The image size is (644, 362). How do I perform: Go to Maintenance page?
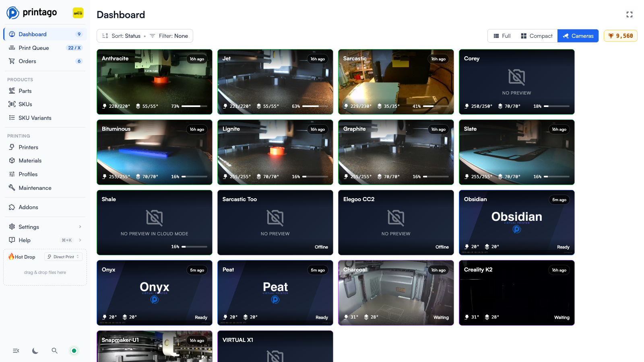click(45, 187)
